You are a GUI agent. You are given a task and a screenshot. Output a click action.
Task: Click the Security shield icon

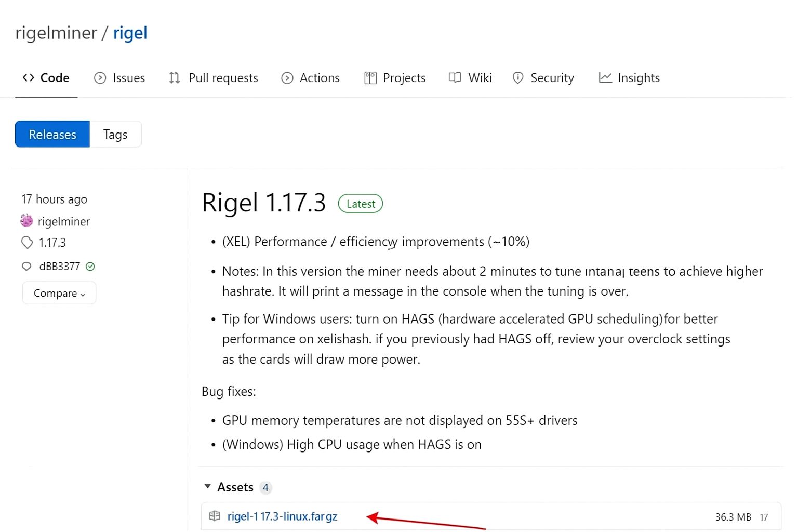[x=518, y=77]
